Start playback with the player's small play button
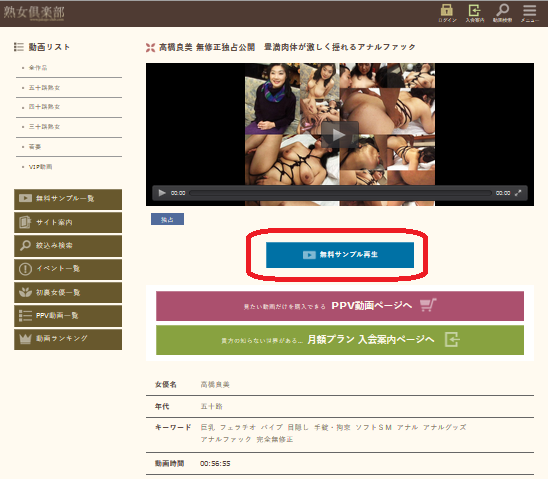The width and height of the screenshot is (548, 479). [x=162, y=193]
